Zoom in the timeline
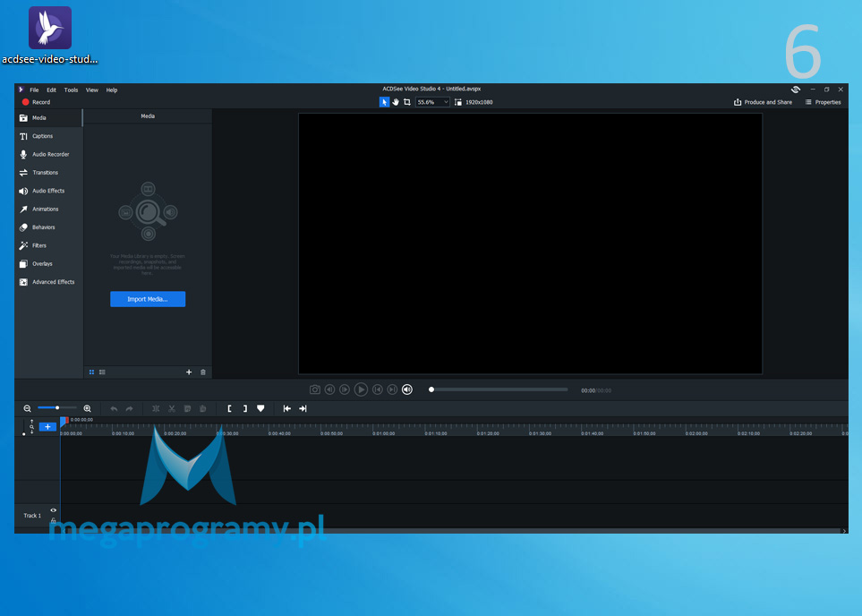Image resolution: width=862 pixels, height=616 pixels. coord(87,408)
